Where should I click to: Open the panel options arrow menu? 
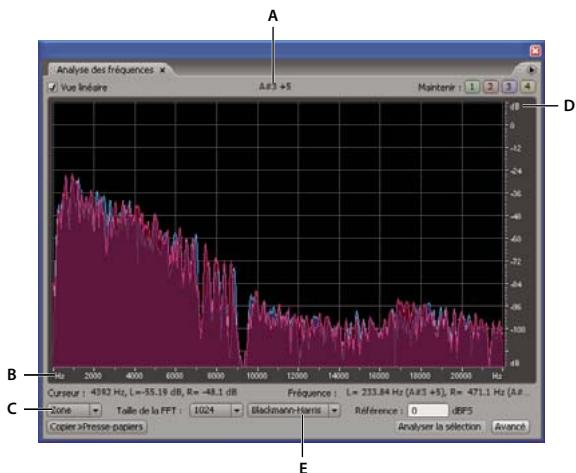coord(531,69)
